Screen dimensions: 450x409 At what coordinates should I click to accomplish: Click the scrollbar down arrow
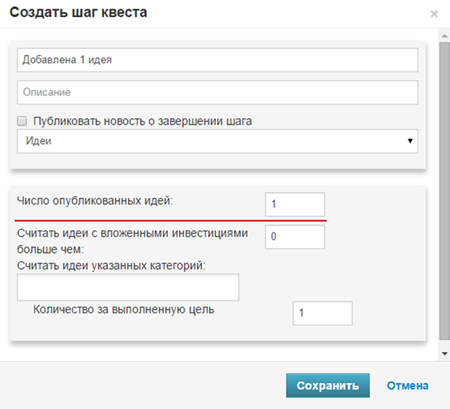click(445, 354)
